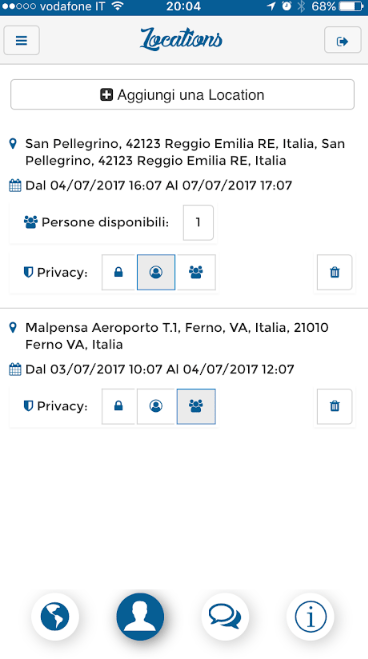Image resolution: width=368 pixels, height=659 pixels.
Task: Tap the San Pellegrino address text
Action: coord(185,152)
